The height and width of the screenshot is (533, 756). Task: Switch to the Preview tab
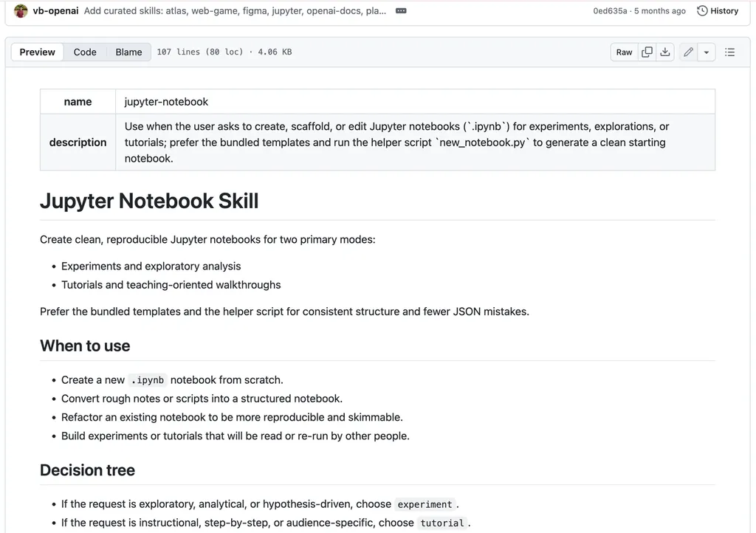37,52
